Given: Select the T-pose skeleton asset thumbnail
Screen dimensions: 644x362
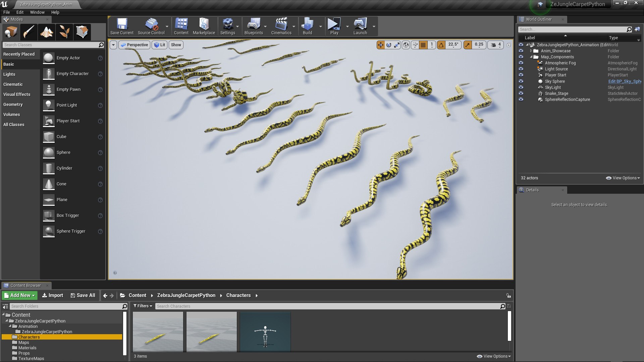Looking at the screenshot, I should pos(265,332).
